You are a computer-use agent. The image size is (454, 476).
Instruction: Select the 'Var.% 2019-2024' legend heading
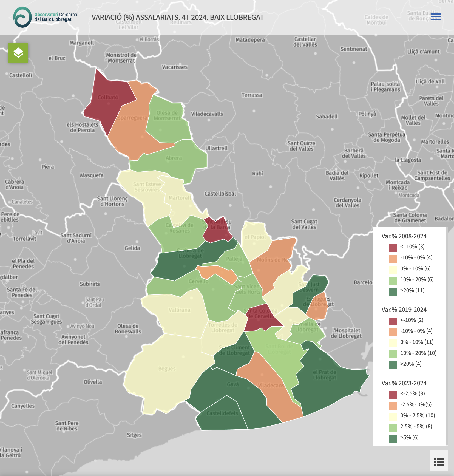[x=404, y=310]
